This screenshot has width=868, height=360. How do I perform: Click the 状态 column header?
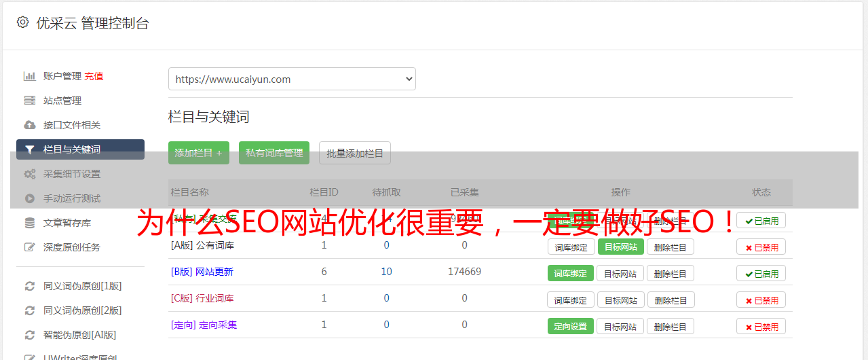pyautogui.click(x=761, y=192)
